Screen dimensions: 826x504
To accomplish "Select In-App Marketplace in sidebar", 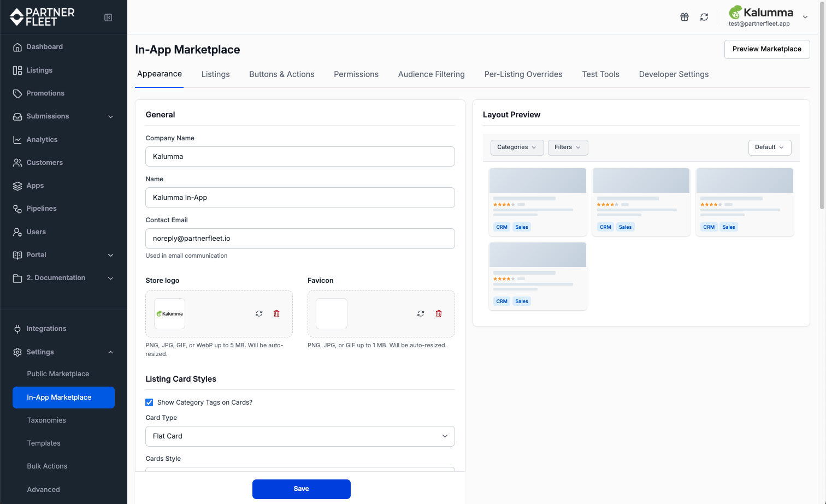I will click(63, 398).
